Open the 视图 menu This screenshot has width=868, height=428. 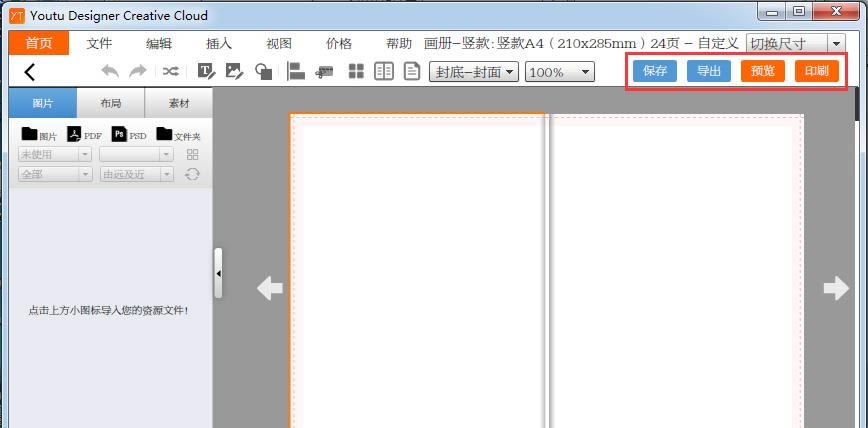[278, 44]
